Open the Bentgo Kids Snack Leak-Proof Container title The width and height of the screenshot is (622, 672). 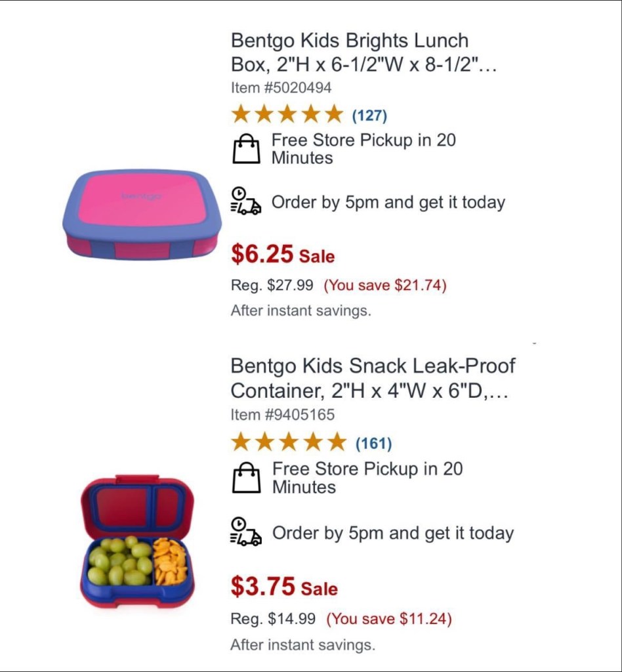point(373,378)
